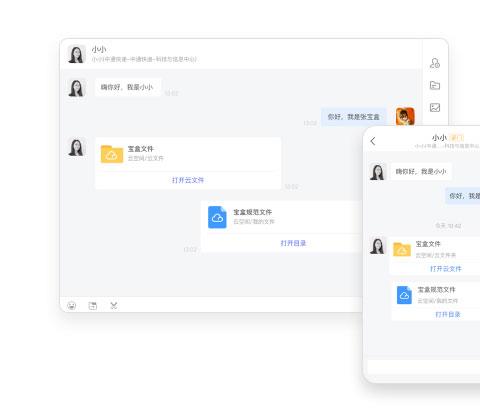Click the partially visible reply bubble in mobile chat
Screen dimensions: 480x420
463,196
